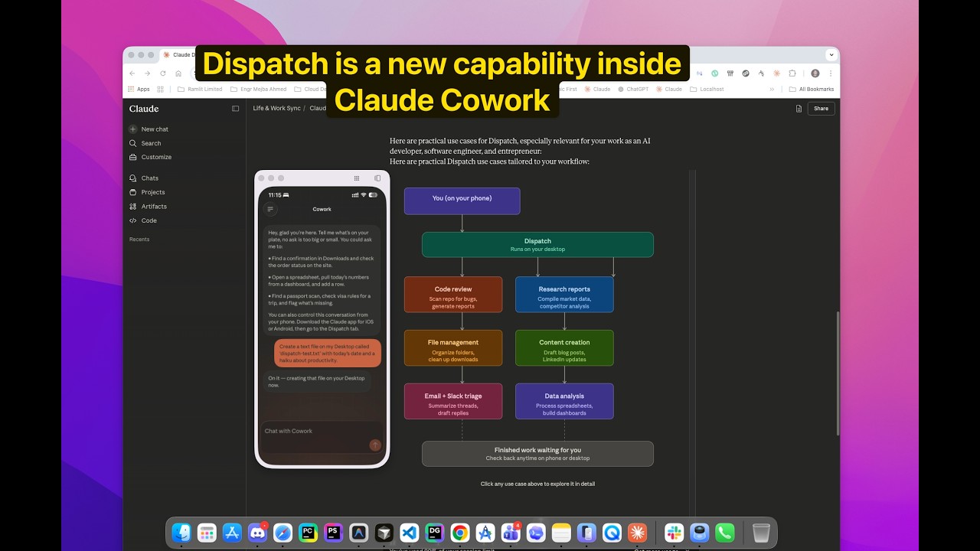The height and width of the screenshot is (551, 980).
Task: Explore the Code review use case
Action: pos(453,295)
